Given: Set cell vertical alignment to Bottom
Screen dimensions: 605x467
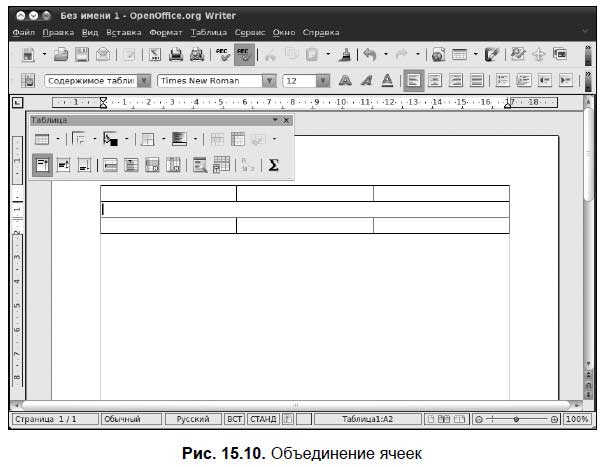Looking at the screenshot, I should click(x=84, y=165).
